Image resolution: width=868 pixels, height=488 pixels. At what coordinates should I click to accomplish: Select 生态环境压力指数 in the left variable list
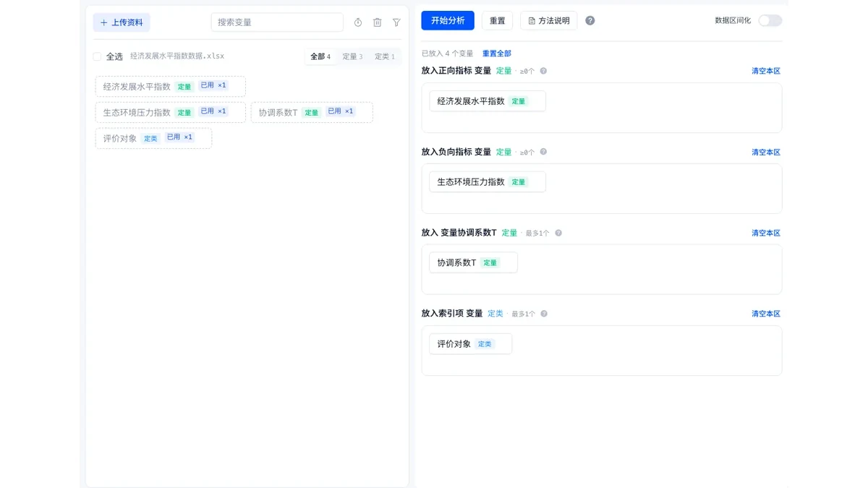pyautogui.click(x=171, y=112)
